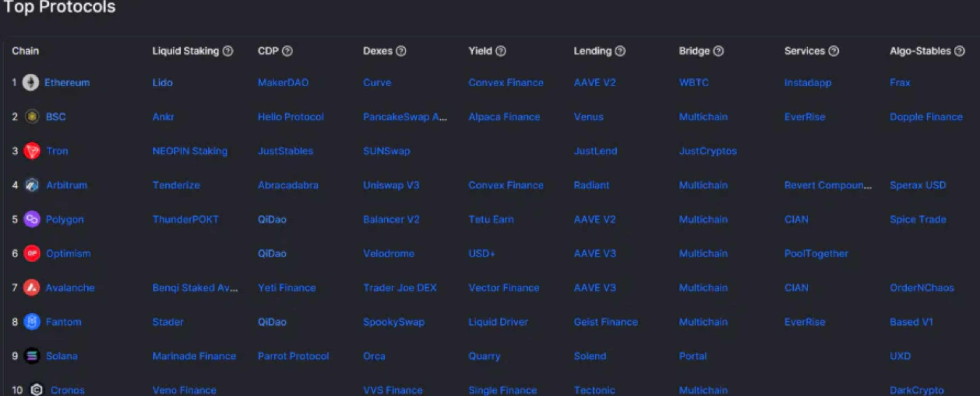Open Trader Joe DEX link
980x396 pixels.
400,288
